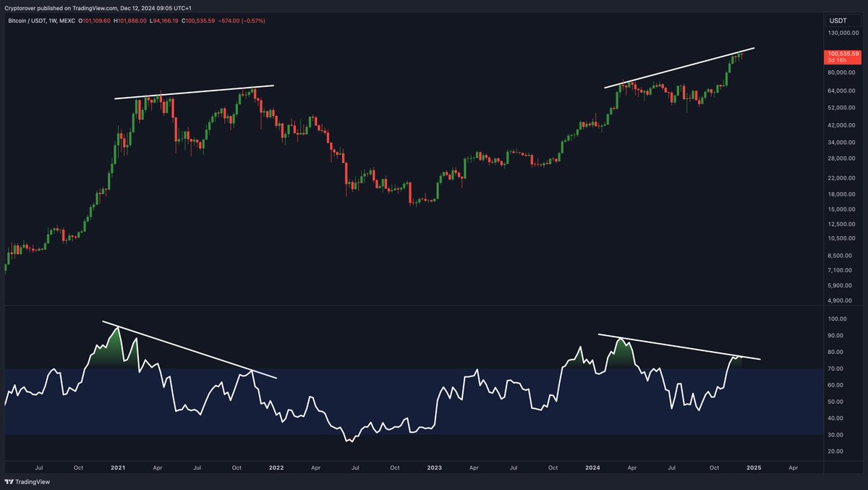Click the 130,000.00 price axis label
This screenshot has height=490, width=868.
point(843,33)
